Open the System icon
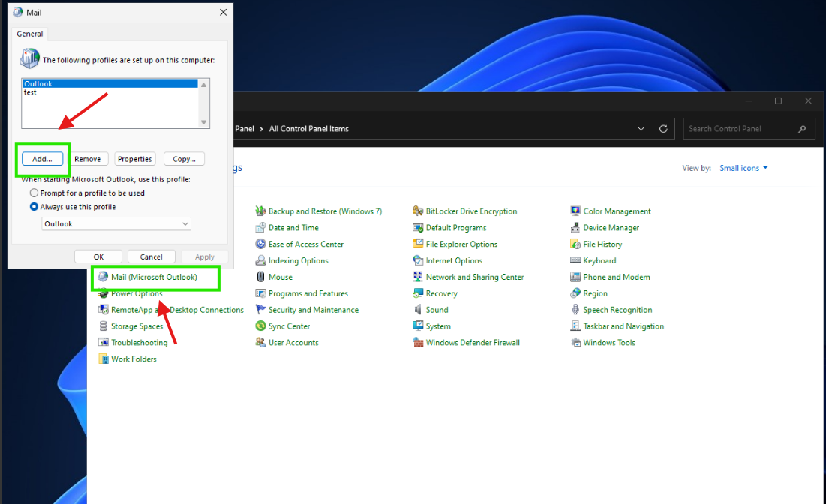 [418, 326]
